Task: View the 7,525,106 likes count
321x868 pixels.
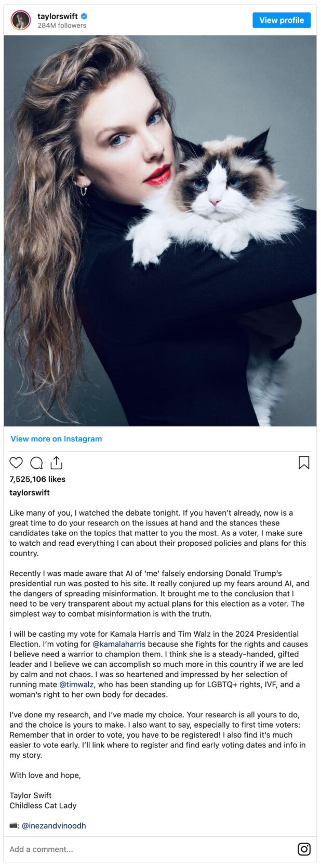Action: [37, 479]
